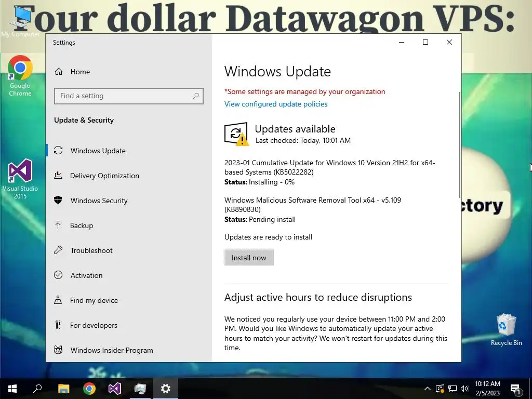Show hidden system tray icons
Screen dimensions: 532x399
tap(428, 389)
